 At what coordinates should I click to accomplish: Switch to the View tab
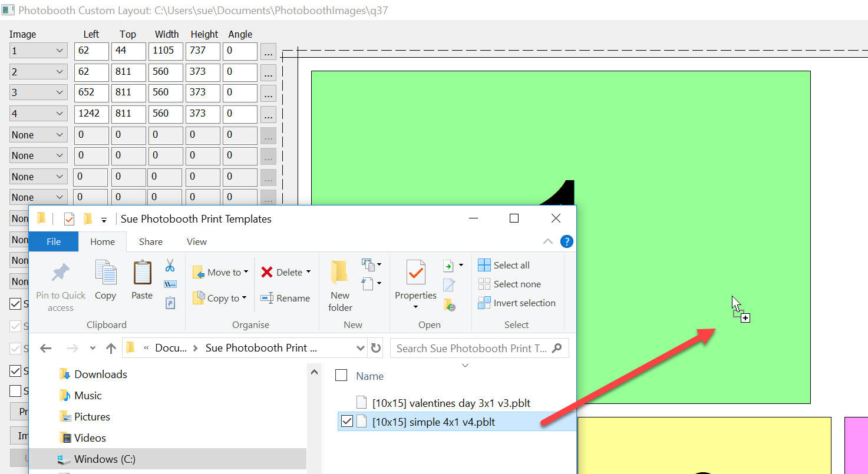tap(197, 241)
